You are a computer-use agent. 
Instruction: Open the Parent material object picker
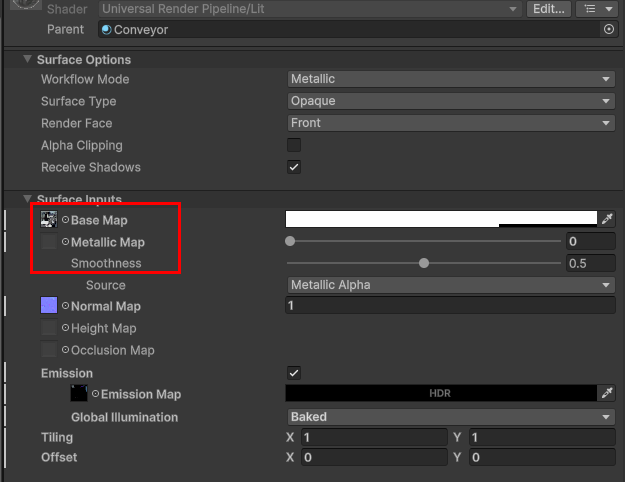coord(609,29)
